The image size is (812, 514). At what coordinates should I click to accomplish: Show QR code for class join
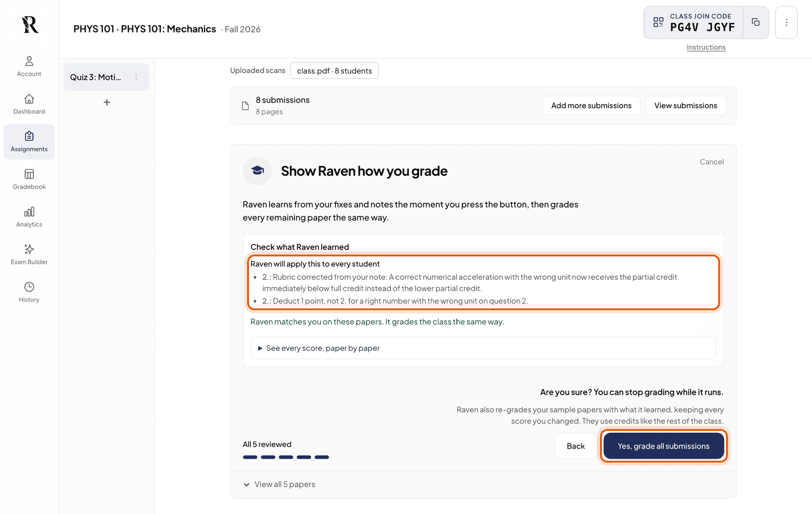tap(658, 22)
